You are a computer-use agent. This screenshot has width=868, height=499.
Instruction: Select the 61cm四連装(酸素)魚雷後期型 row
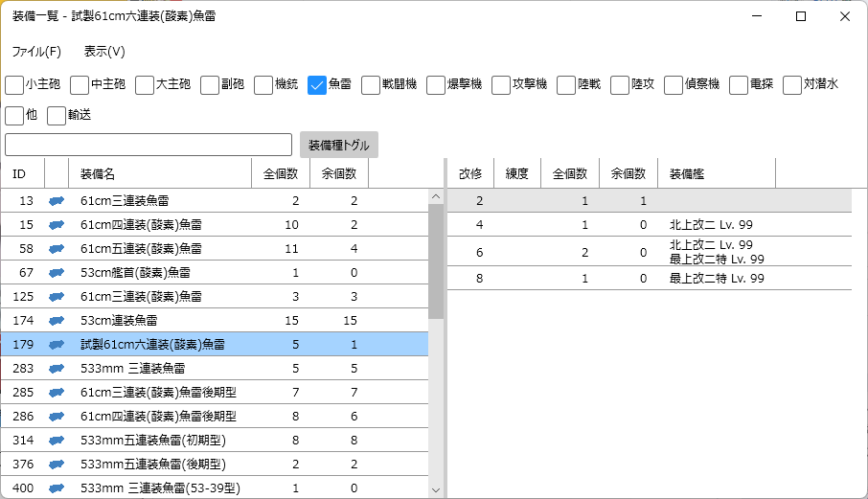pyautogui.click(x=215, y=416)
